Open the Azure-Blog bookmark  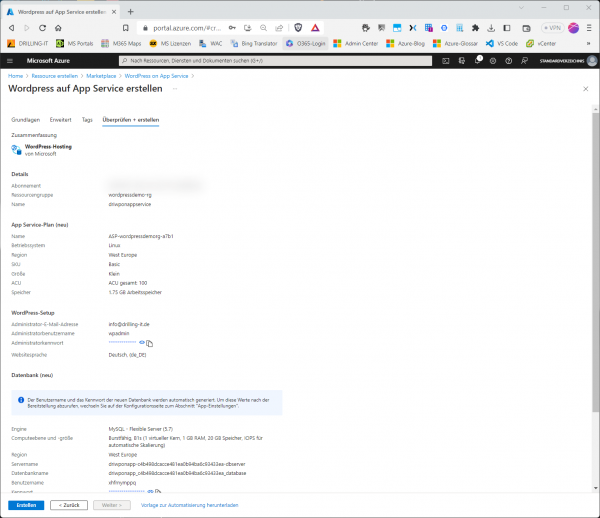click(x=406, y=44)
